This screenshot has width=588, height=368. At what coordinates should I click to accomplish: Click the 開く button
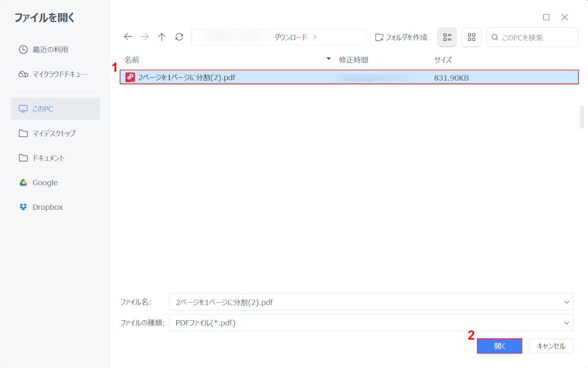[x=500, y=346]
